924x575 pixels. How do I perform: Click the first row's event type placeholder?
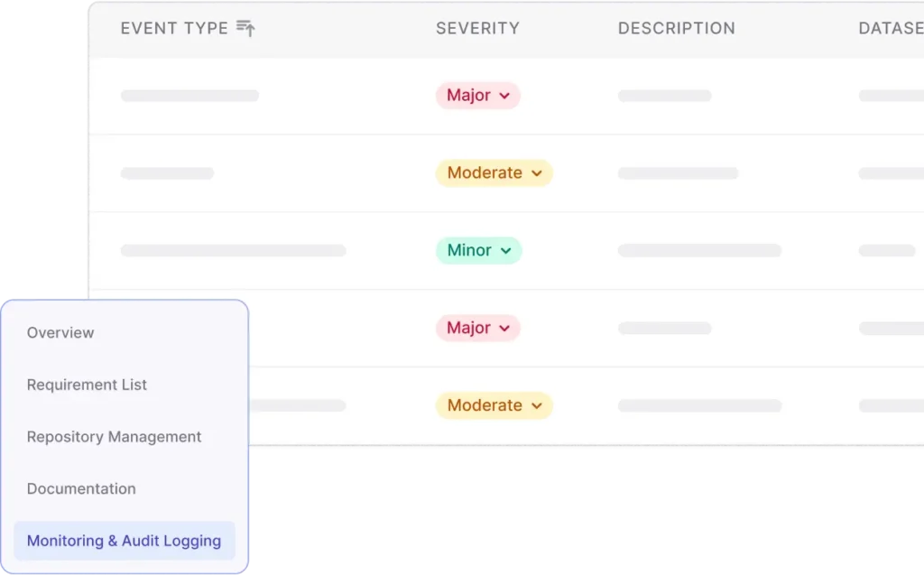click(x=189, y=96)
